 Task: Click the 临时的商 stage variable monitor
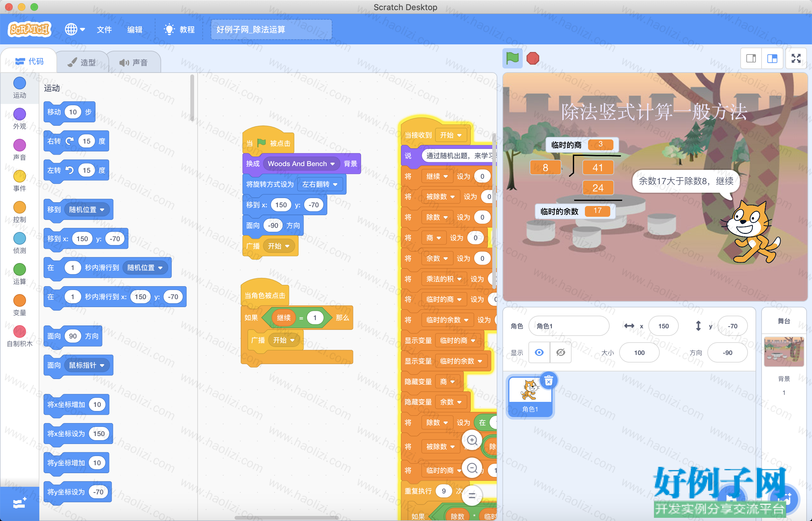[582, 145]
